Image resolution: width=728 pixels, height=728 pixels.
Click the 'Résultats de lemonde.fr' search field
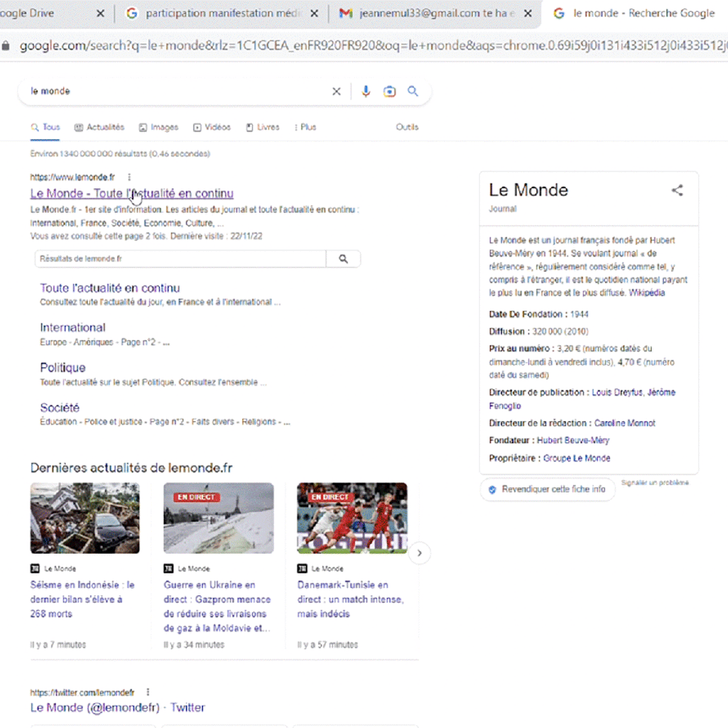click(180, 258)
